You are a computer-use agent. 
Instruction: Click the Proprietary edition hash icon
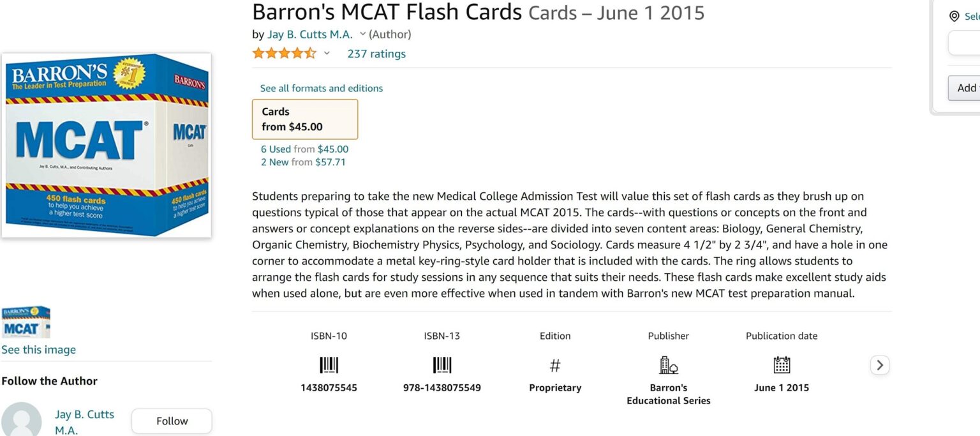(x=554, y=365)
